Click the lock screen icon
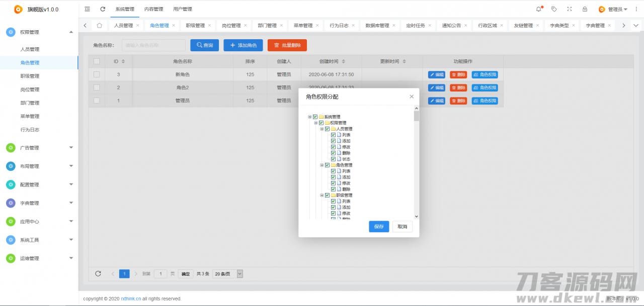Viewport: 644px width, 306px height. coord(585,9)
